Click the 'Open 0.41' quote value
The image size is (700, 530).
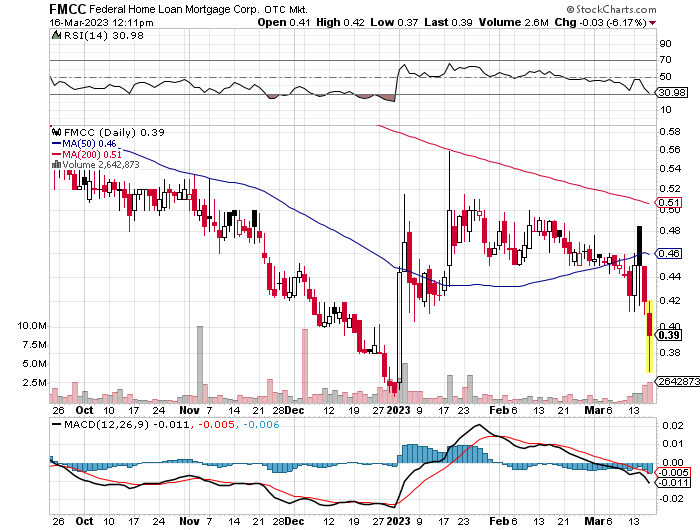point(283,22)
